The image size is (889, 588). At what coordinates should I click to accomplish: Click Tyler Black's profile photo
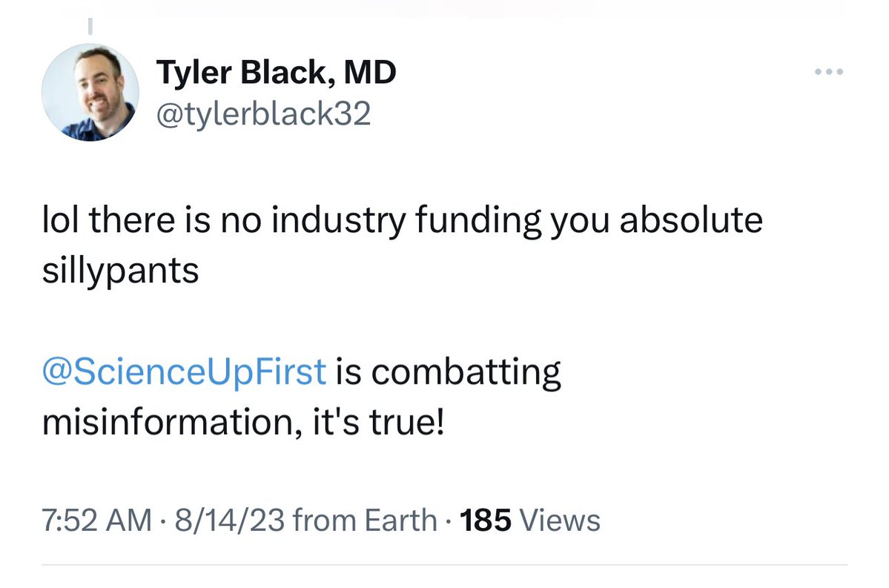[x=90, y=92]
